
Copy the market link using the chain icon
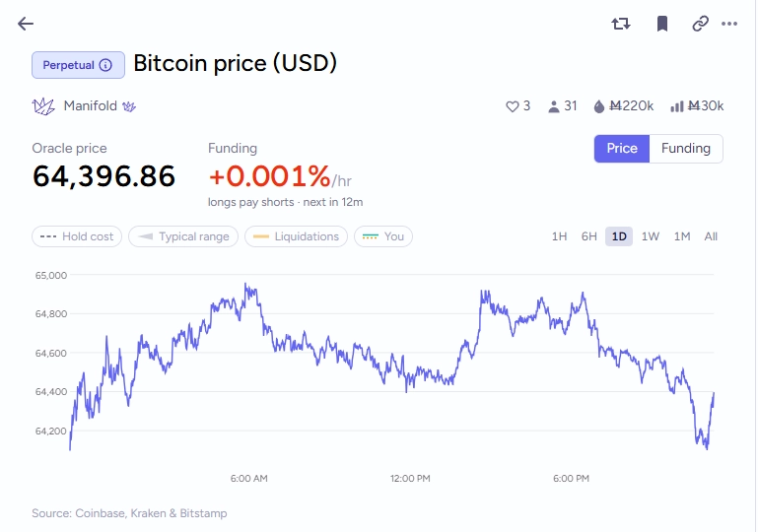(x=700, y=24)
